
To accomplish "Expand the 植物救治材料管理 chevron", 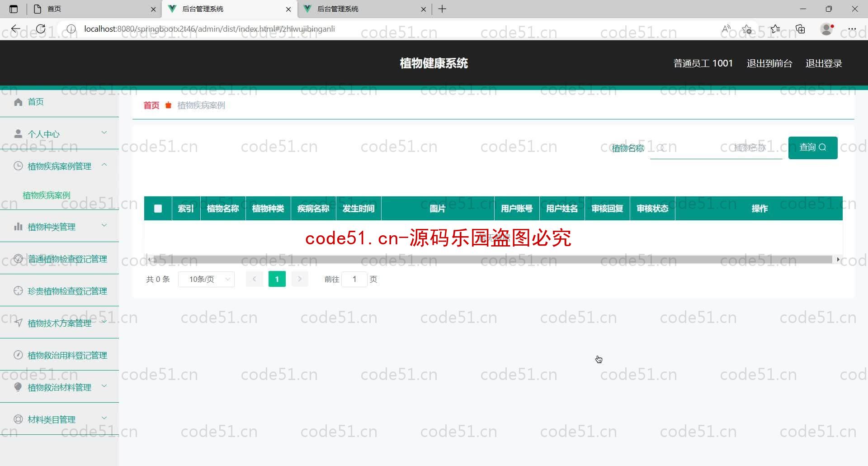I will 104,386.
